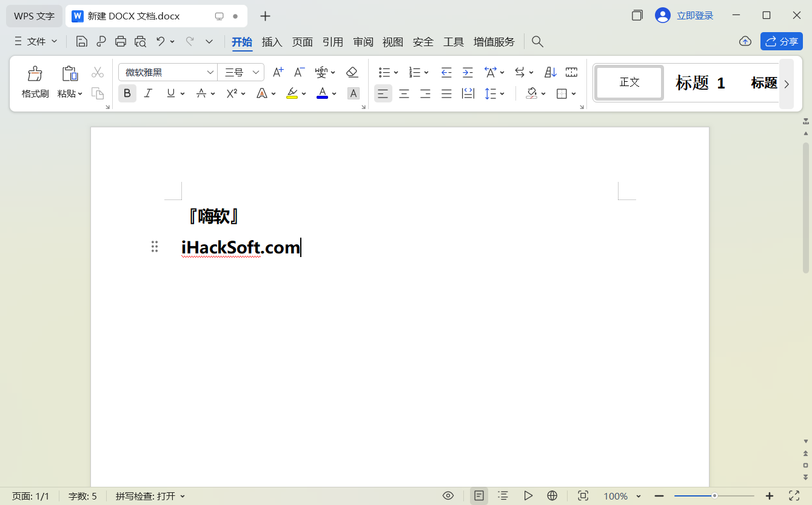Image resolution: width=812 pixels, height=505 pixels.
Task: Click the vertical scrollbar thumb
Action: click(x=806, y=207)
